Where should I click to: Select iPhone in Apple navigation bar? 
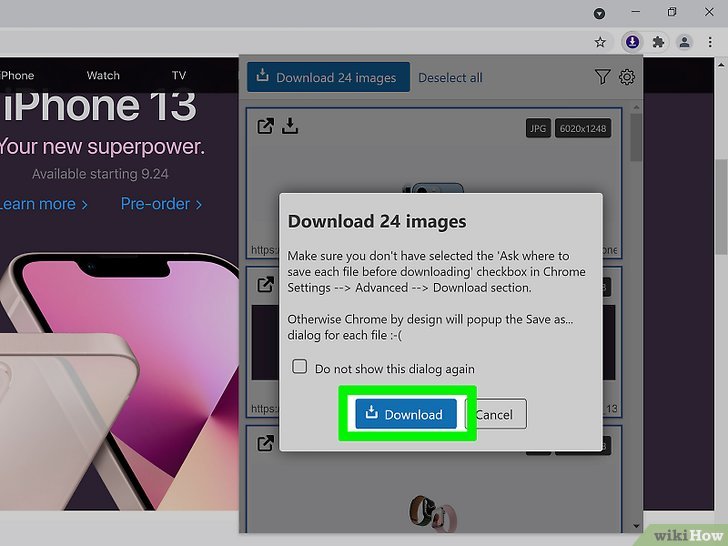pos(17,75)
